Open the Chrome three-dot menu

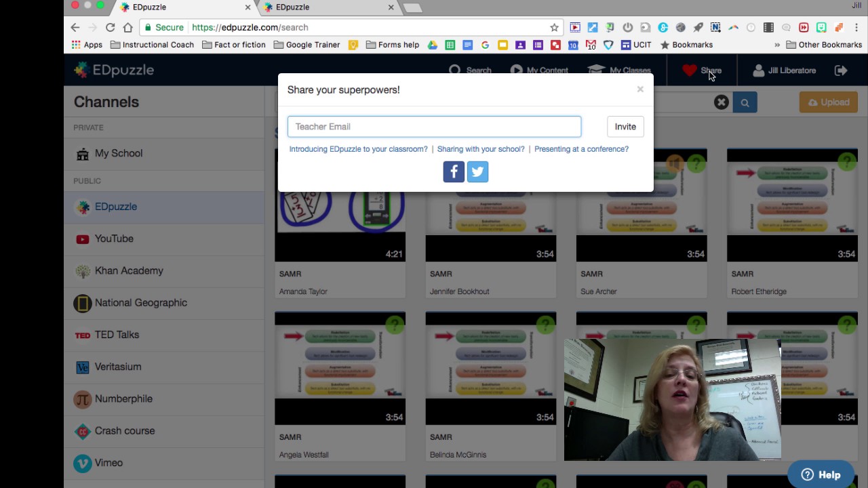coord(857,27)
